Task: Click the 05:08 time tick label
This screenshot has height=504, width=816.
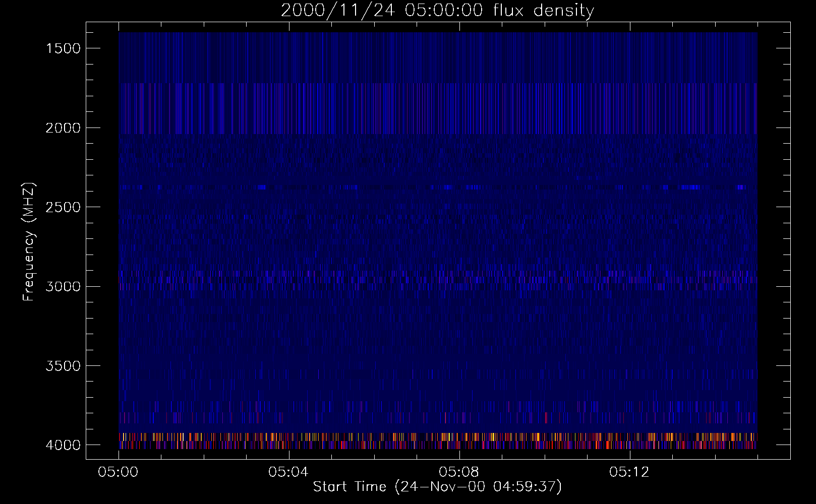Action: (459, 472)
